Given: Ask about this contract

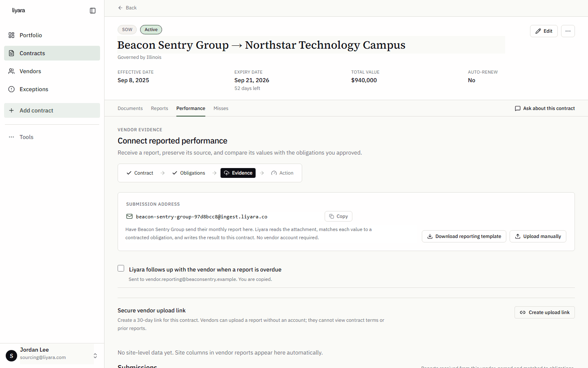Looking at the screenshot, I should pyautogui.click(x=545, y=108).
